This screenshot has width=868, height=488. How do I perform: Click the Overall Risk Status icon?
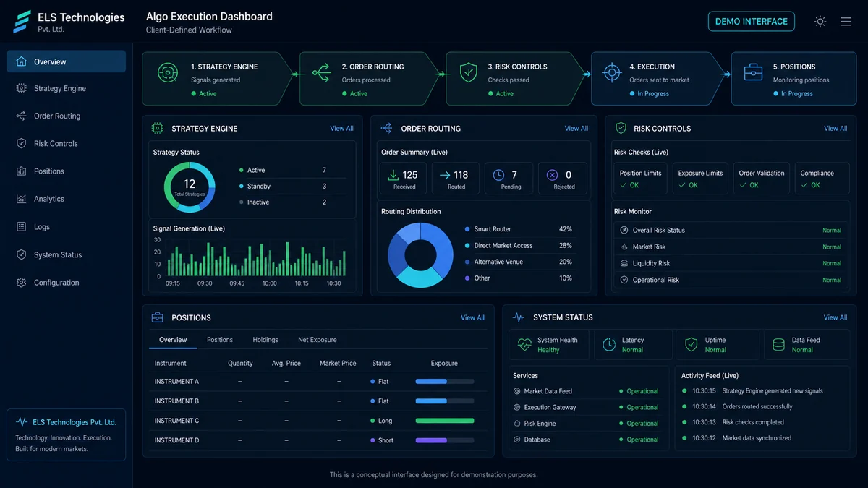624,231
